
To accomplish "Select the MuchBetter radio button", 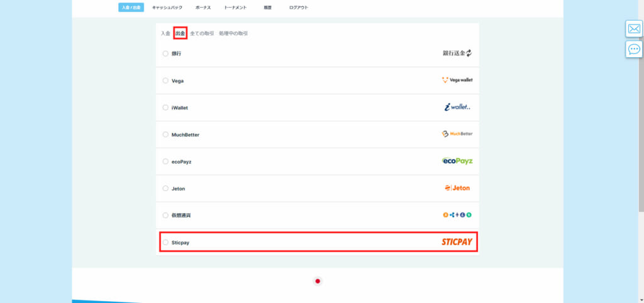I will pos(165,135).
